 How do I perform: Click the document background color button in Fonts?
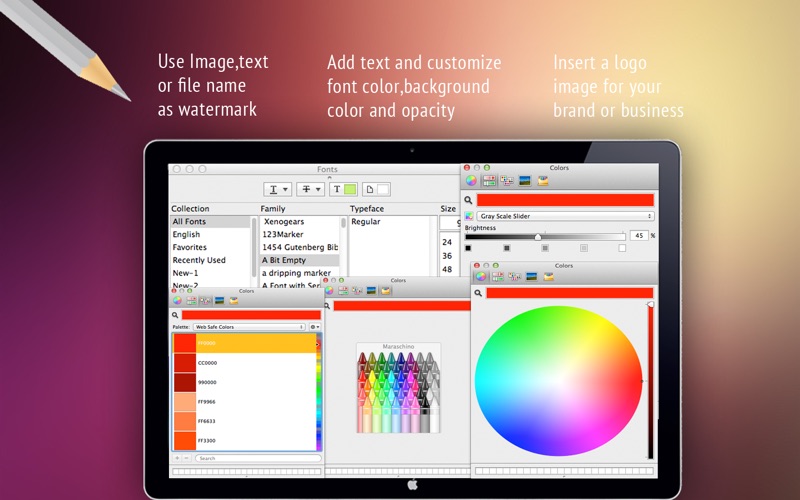[x=376, y=189]
